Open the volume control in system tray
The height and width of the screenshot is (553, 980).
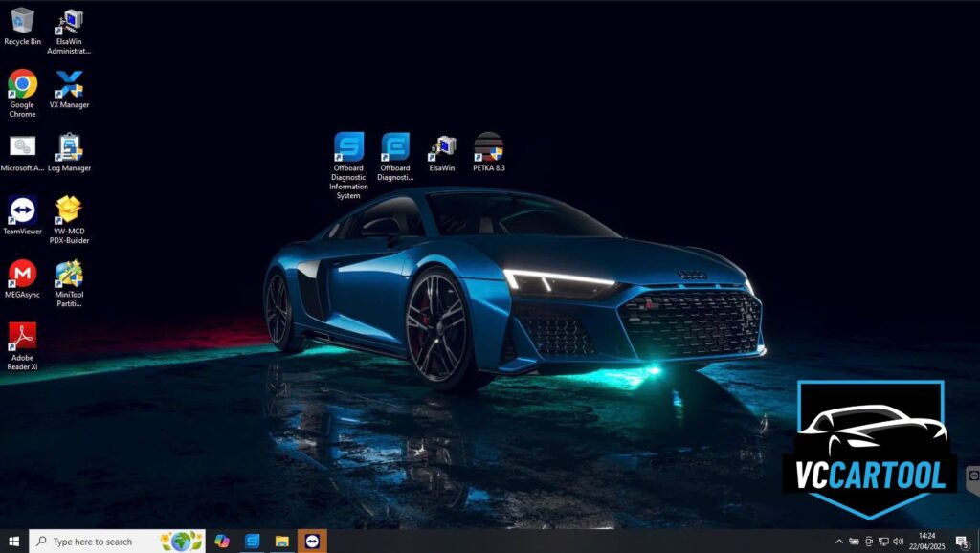(x=898, y=542)
